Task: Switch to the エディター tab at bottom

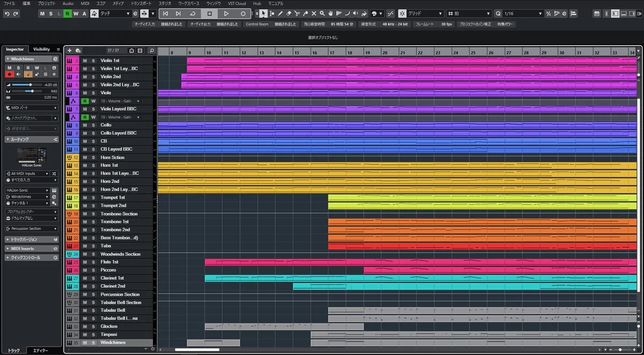Action: coord(40,351)
